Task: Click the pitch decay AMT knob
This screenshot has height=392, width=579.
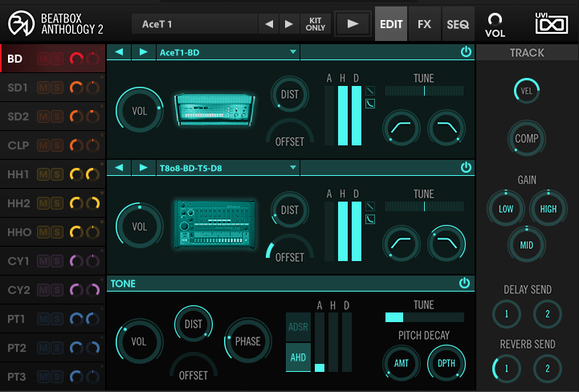Action: tap(402, 363)
